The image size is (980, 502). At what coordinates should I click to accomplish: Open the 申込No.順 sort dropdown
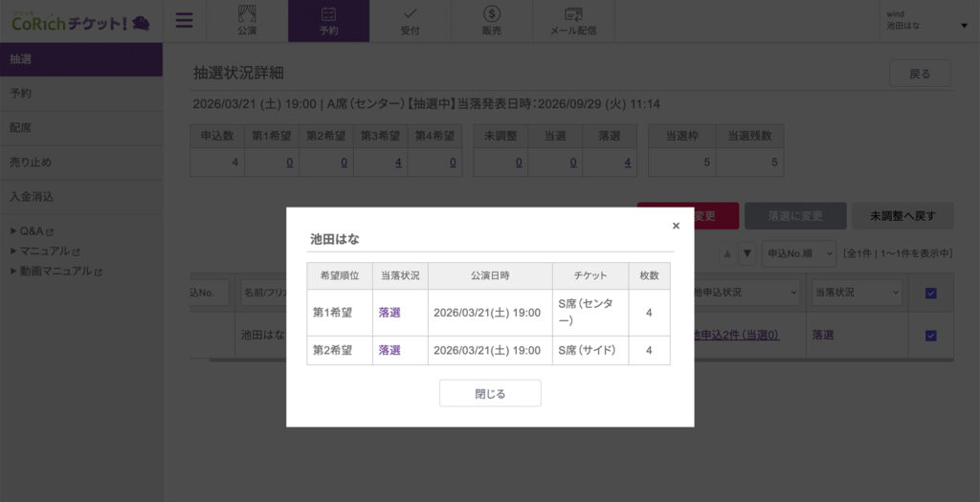click(x=796, y=253)
